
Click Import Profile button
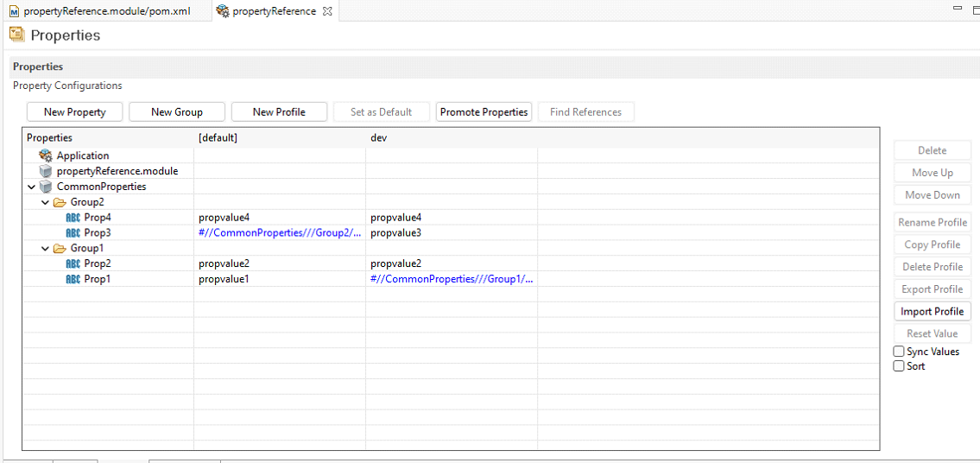[932, 311]
